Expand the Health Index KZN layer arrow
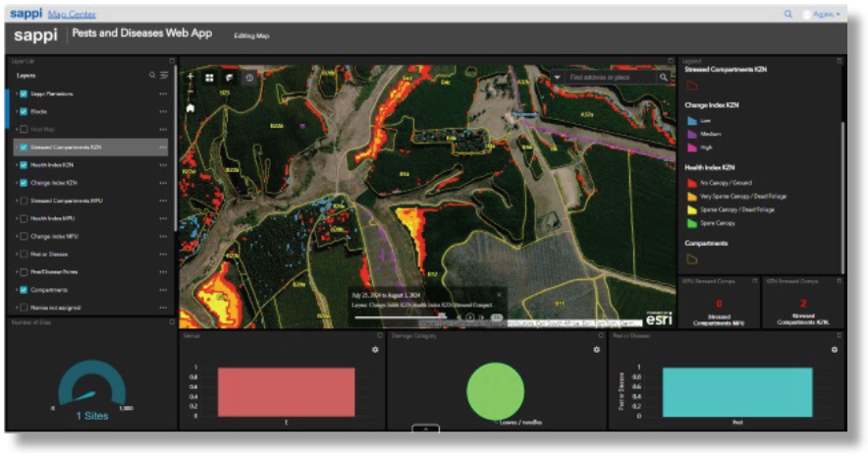 (x=17, y=165)
